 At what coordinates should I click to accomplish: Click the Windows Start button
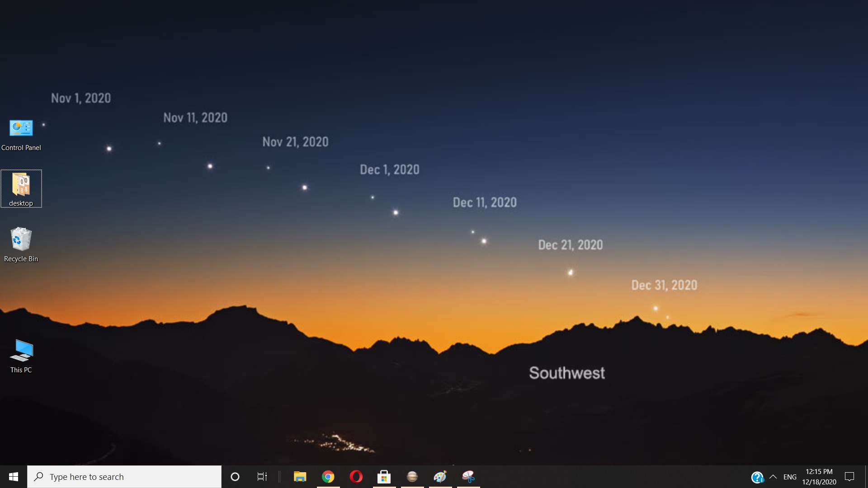[13, 477]
